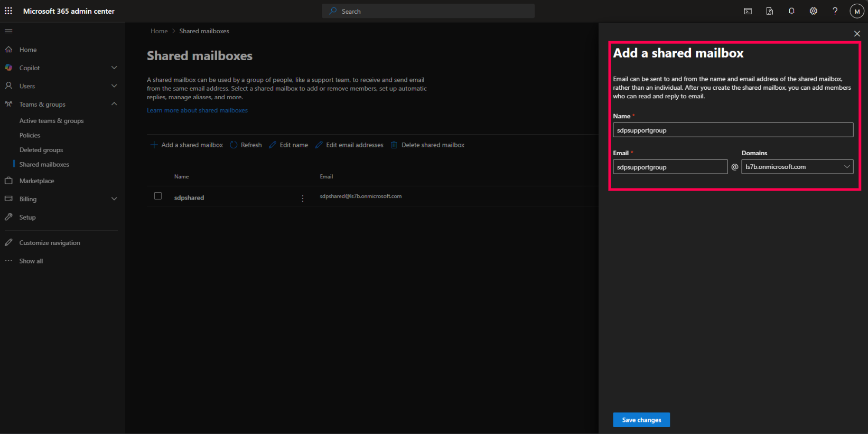Open Deleted groups page

(x=41, y=150)
